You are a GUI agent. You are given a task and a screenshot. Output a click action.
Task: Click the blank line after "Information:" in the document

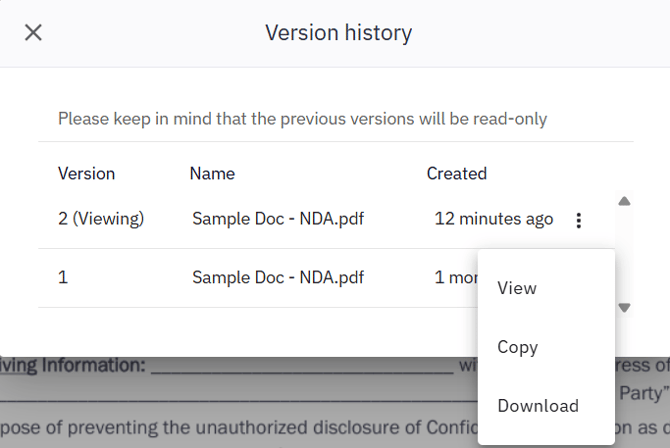point(302,366)
